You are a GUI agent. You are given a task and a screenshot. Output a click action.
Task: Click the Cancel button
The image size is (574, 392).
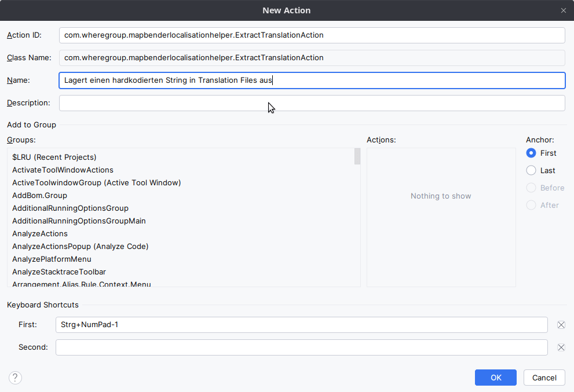tap(544, 378)
